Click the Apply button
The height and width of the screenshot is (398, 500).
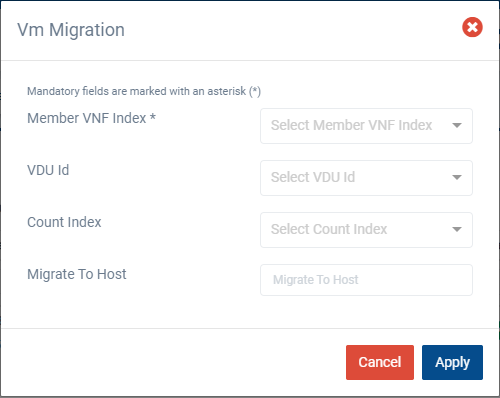[452, 362]
